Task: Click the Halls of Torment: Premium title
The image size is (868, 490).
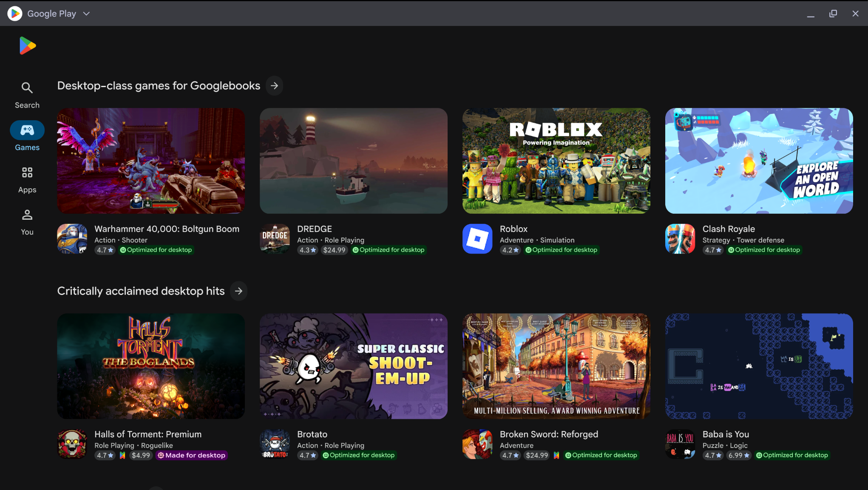Action: pos(148,434)
